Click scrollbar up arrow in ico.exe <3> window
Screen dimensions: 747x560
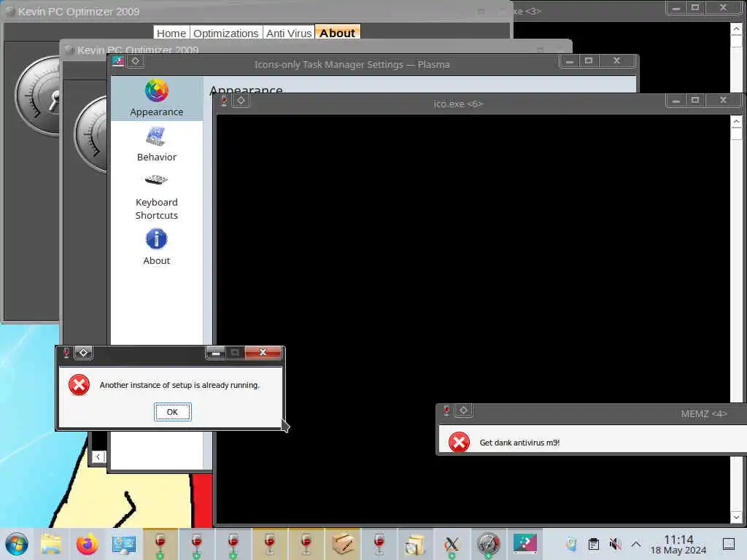736,29
